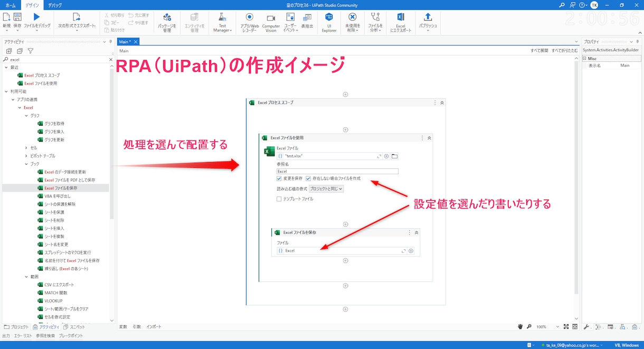Collapse the グラフ tree node
Image resolution: width=644 pixels, height=349 pixels.
click(26, 116)
